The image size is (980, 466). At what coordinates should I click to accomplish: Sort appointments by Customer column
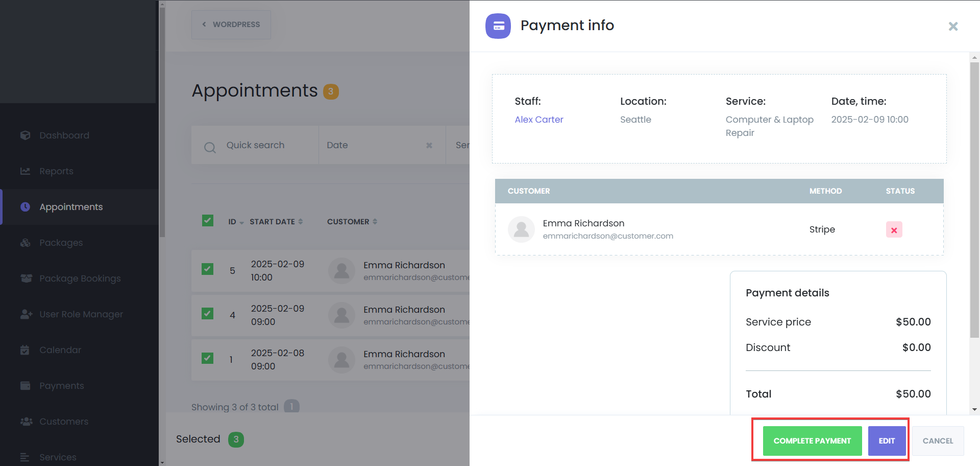tap(375, 222)
